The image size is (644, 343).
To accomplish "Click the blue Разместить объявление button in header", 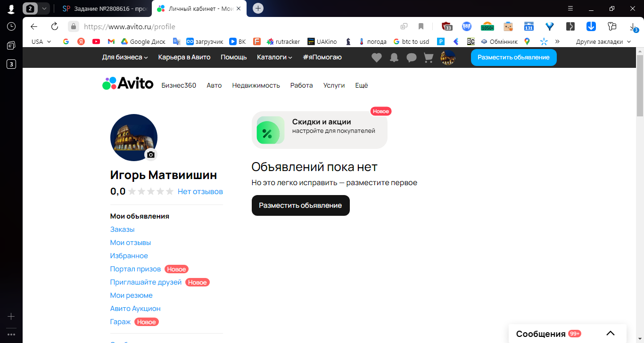I will tap(513, 57).
